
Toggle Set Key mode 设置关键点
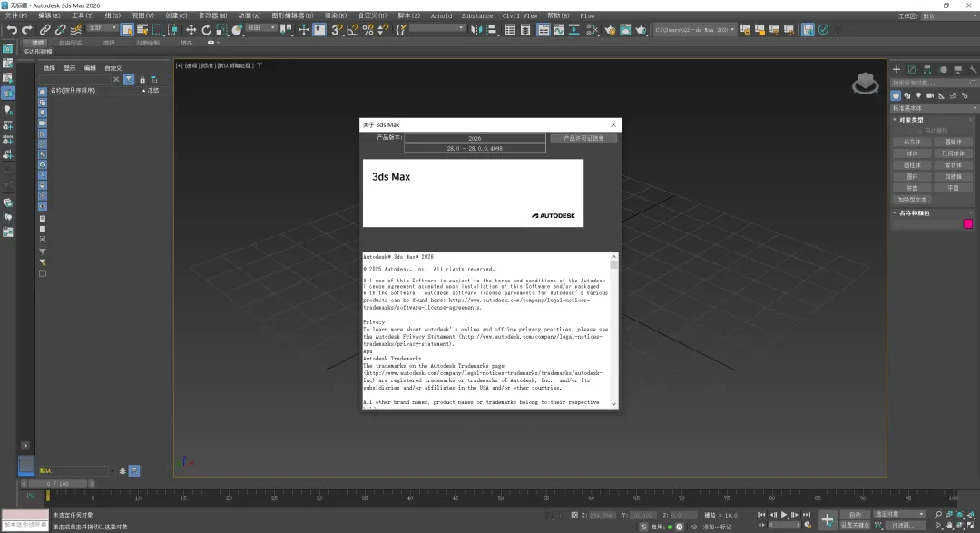tap(855, 526)
